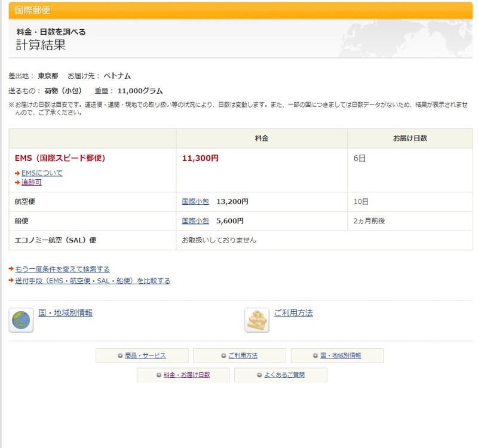This screenshot has height=448, width=478.
Task: Click the globe icon for country information
Action: pos(21,320)
